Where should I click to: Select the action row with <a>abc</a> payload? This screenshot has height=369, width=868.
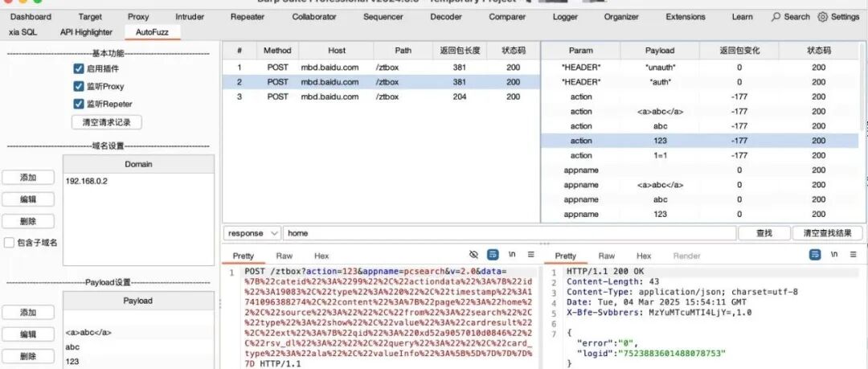700,112
